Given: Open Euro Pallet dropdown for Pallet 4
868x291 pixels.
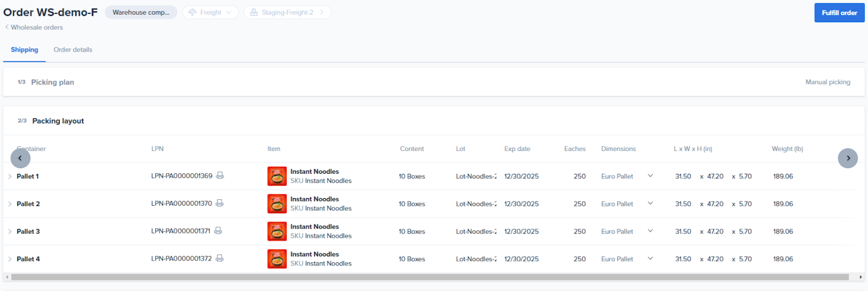Looking at the screenshot, I should pos(650,258).
